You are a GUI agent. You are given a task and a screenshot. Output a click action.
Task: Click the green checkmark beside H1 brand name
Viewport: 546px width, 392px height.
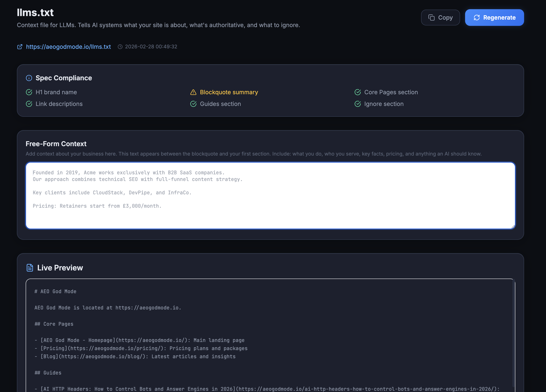29,92
